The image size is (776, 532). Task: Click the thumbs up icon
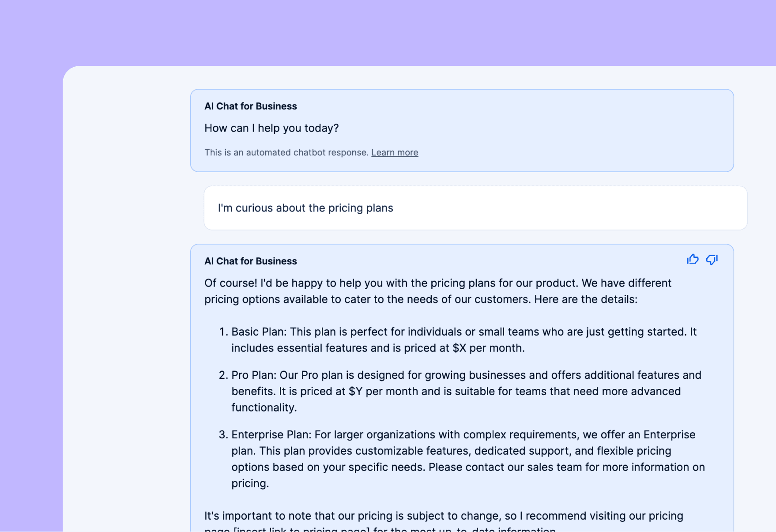pyautogui.click(x=693, y=260)
